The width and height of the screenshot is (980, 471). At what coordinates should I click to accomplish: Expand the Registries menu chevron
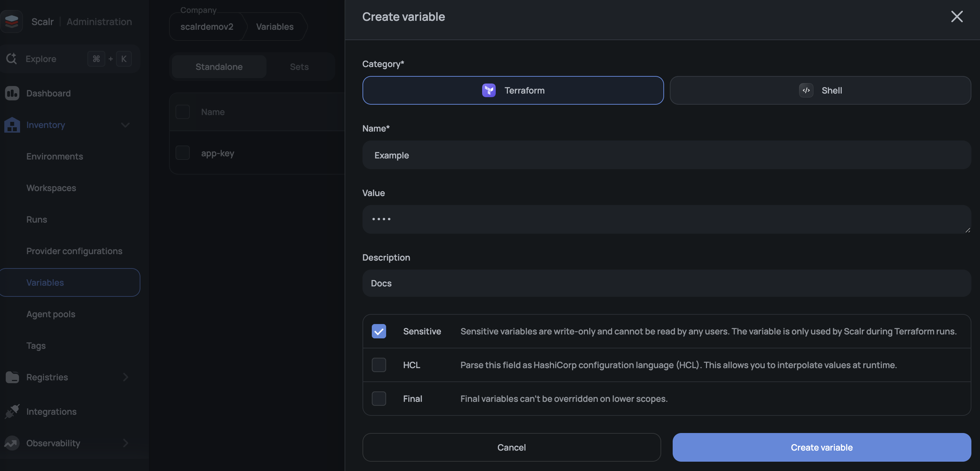tap(125, 377)
